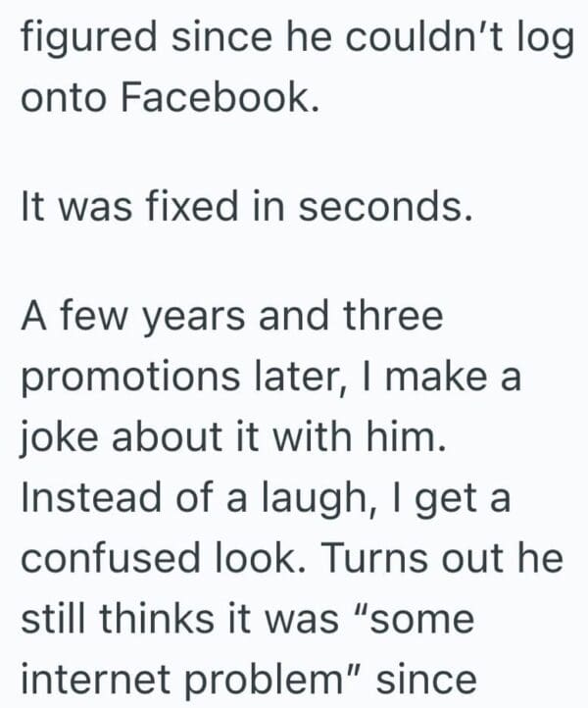Image resolution: width=588 pixels, height=708 pixels.
Task: Click the word "thinks"
Action: pos(156,618)
